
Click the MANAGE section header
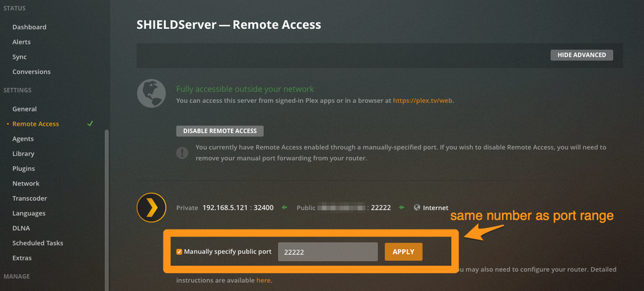pyautogui.click(x=17, y=276)
